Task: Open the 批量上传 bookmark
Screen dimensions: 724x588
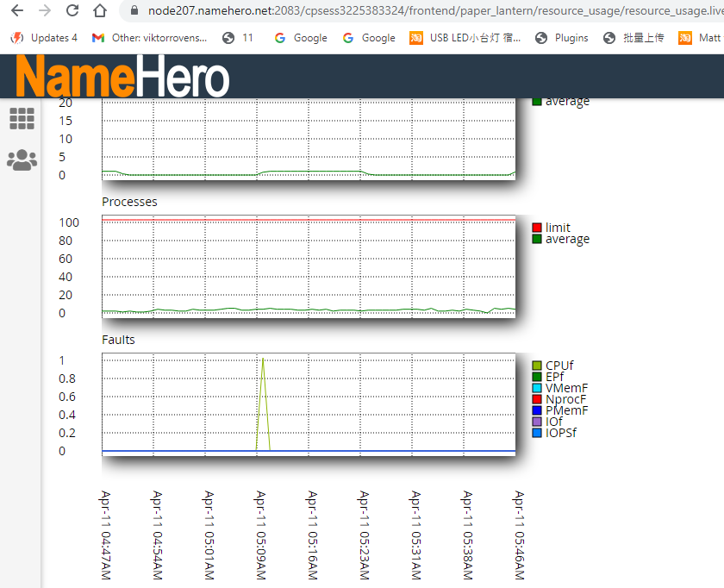Action: 633,38
